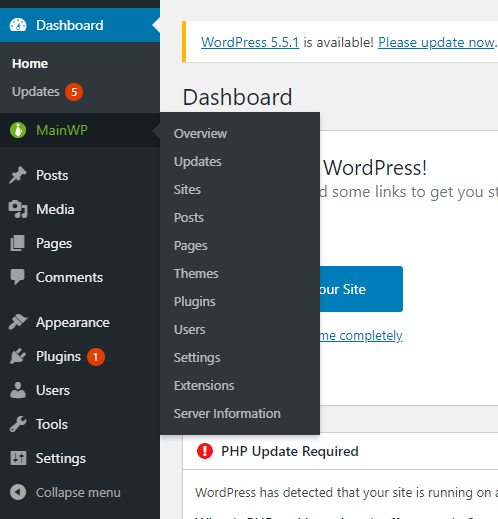Screen dimensions: 498x519
Task: Select Users in MainWP flyout
Action: coord(189,330)
